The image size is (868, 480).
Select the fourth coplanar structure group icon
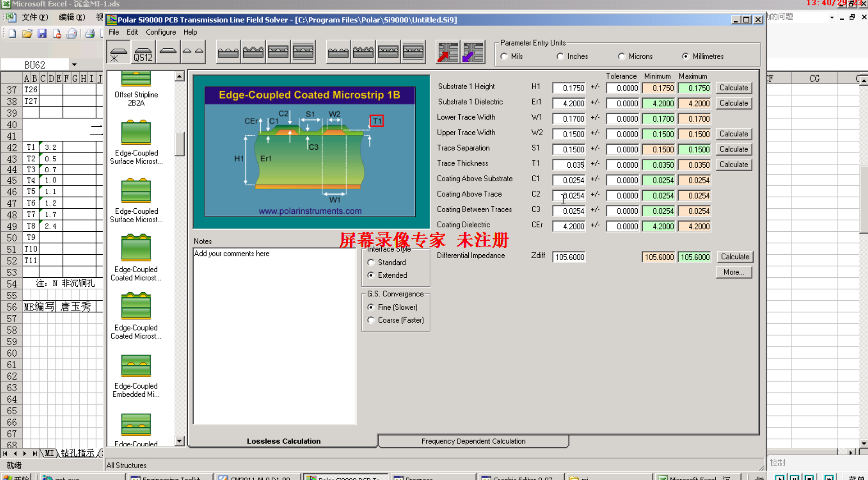(x=413, y=52)
